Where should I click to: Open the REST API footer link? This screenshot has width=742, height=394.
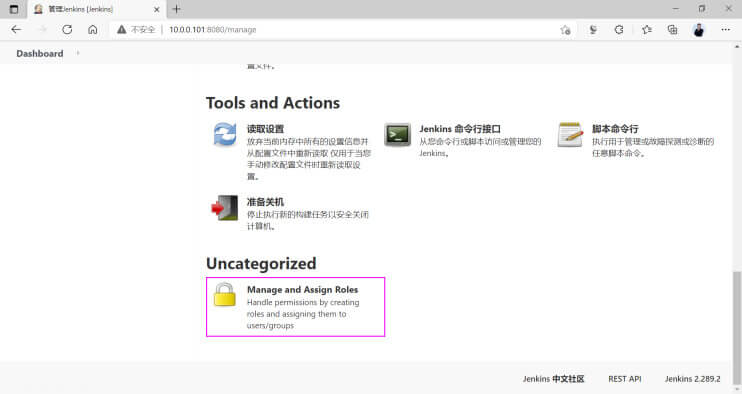pos(625,379)
